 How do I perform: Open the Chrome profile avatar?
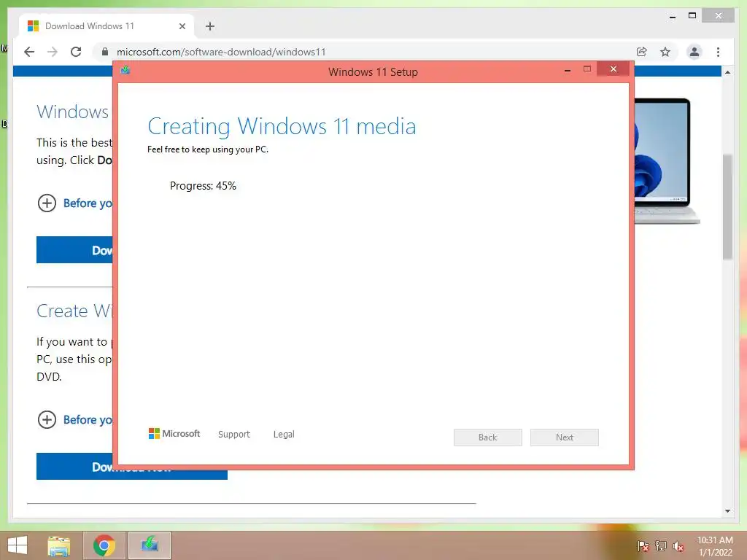[694, 52]
